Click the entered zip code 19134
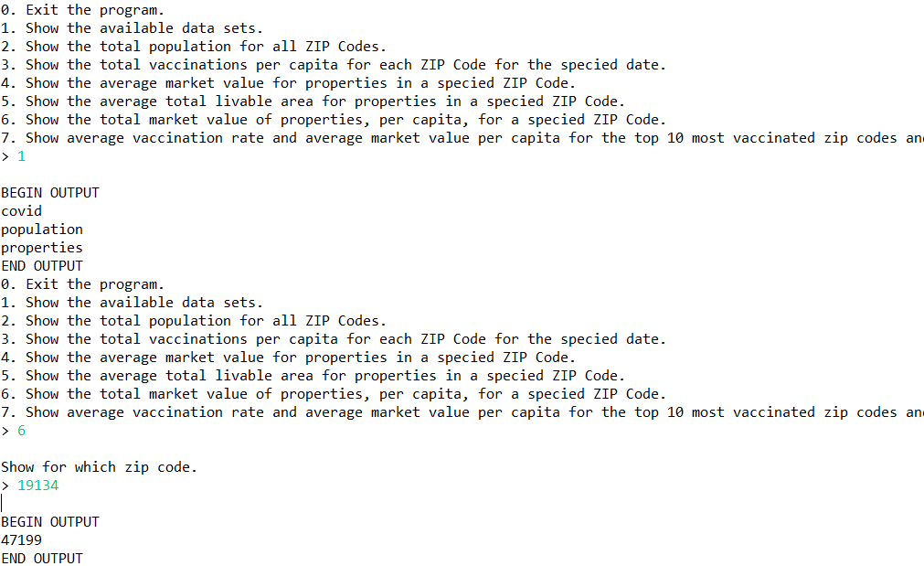The height and width of the screenshot is (566, 924). (x=37, y=486)
